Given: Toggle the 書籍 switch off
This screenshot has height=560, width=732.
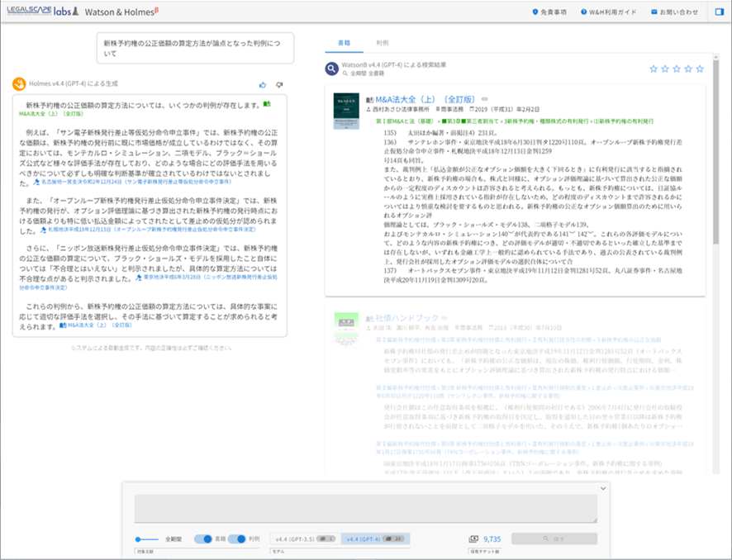Looking at the screenshot, I should 203,539.
